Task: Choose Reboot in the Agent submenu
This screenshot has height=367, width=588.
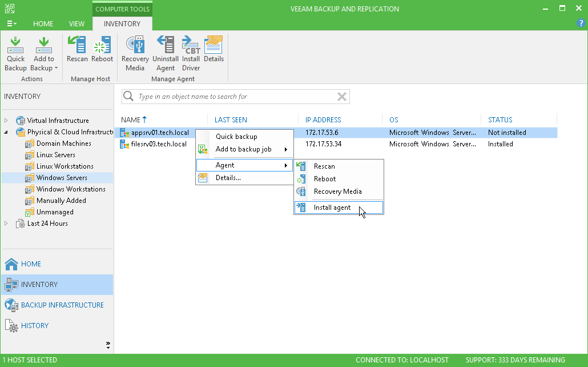Action: (339, 179)
